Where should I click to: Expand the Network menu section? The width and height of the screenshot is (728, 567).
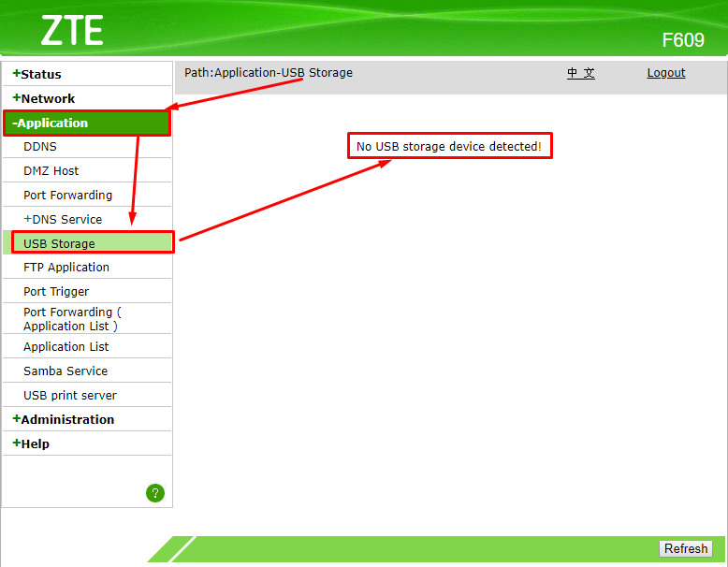pos(44,98)
